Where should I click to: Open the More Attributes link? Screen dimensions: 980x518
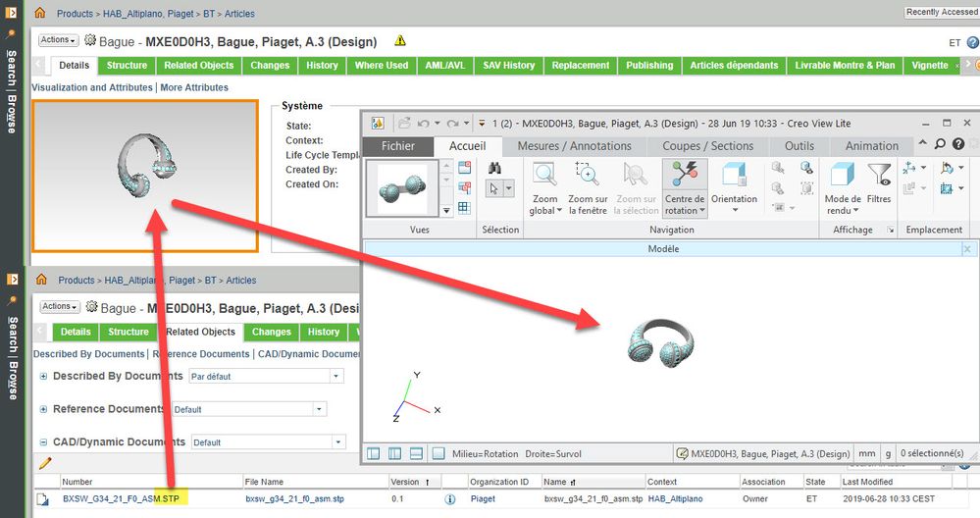pyautogui.click(x=194, y=87)
